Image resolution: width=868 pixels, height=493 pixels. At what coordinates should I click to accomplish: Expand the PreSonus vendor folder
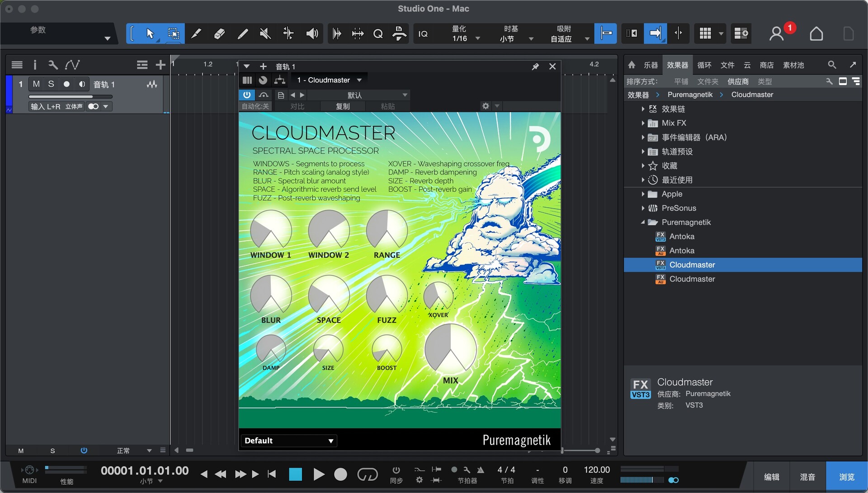[643, 208]
